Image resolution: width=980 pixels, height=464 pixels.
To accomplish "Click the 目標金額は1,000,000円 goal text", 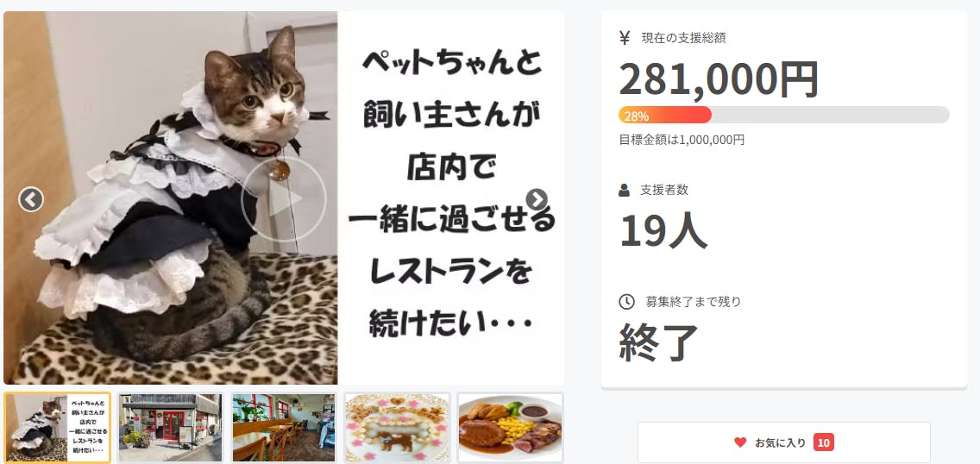I will (x=682, y=140).
